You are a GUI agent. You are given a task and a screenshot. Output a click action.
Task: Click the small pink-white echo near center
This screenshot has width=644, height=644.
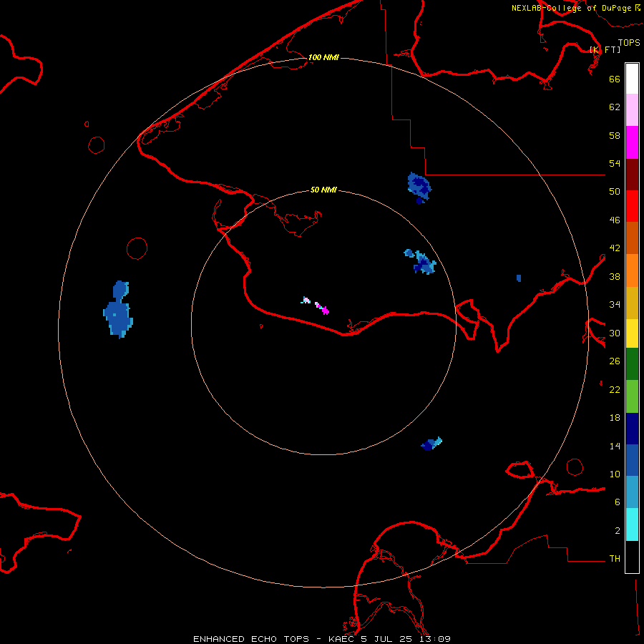[306, 301]
